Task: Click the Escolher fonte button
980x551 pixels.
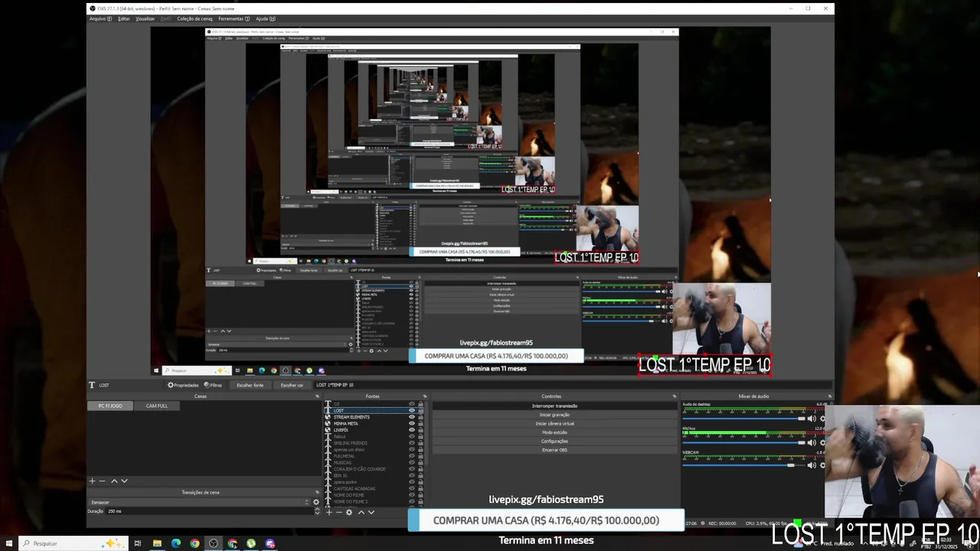Action: [x=250, y=385]
